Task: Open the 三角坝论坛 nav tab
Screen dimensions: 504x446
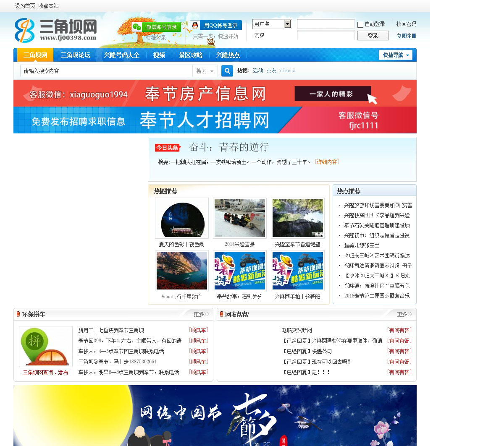Action: (76, 55)
